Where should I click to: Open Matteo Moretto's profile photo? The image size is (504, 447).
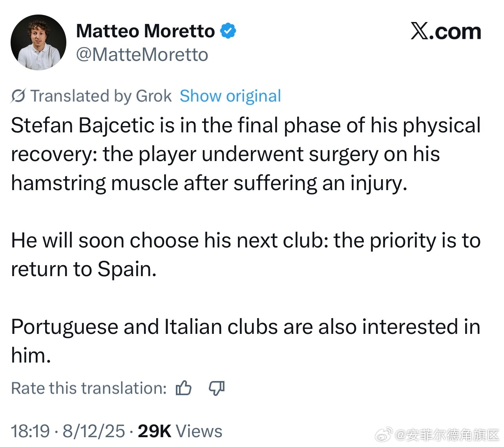click(x=38, y=42)
